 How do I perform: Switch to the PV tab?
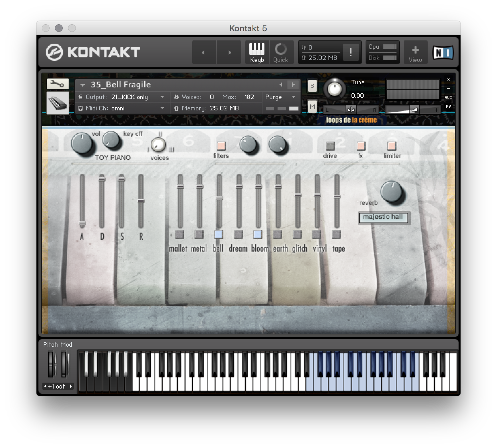click(x=448, y=107)
